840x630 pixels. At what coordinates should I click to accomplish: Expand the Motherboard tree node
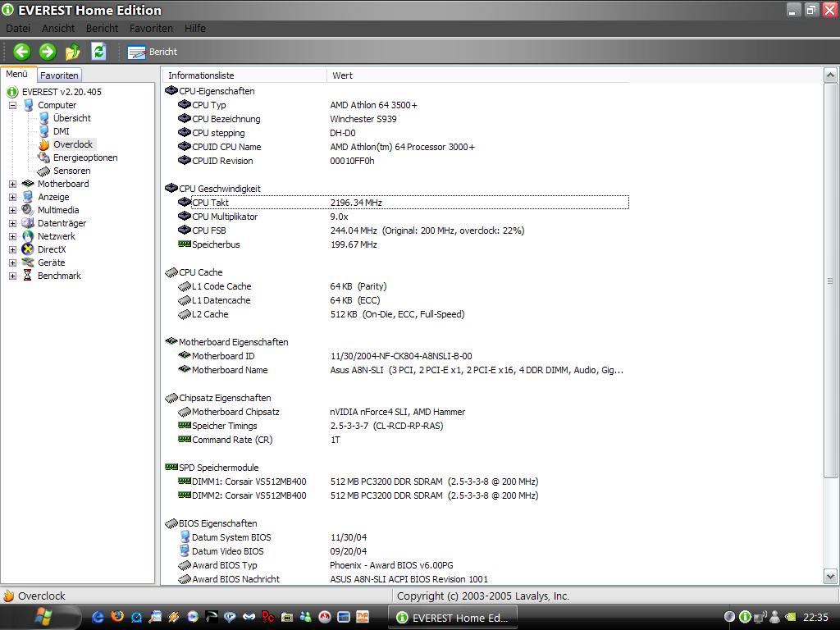coord(12,184)
